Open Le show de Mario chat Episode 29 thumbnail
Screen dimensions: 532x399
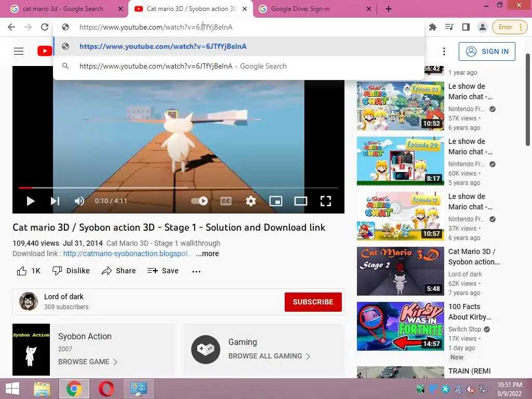tap(401, 161)
